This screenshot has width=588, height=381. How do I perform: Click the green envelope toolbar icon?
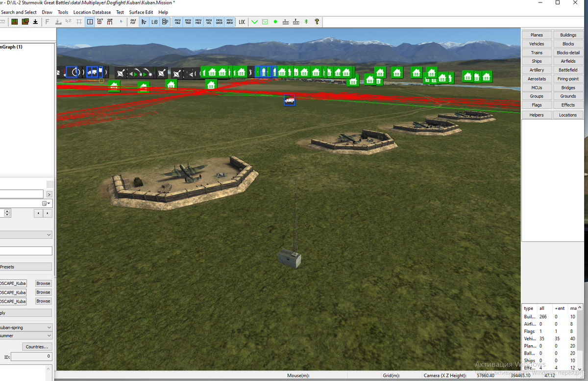(x=265, y=22)
